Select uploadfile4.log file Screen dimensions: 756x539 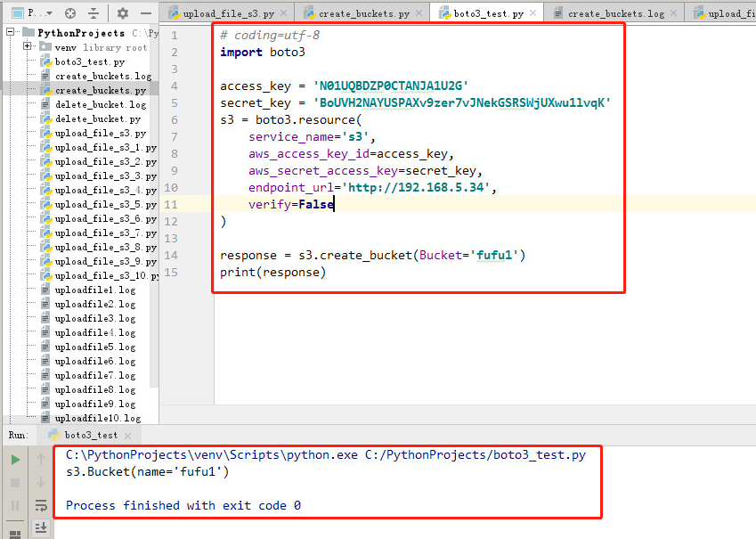(95, 332)
